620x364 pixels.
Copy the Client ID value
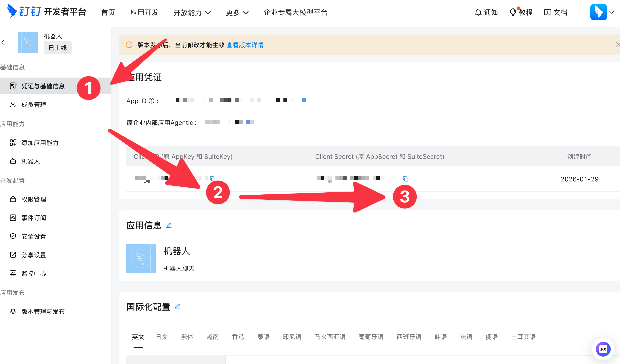tap(212, 179)
